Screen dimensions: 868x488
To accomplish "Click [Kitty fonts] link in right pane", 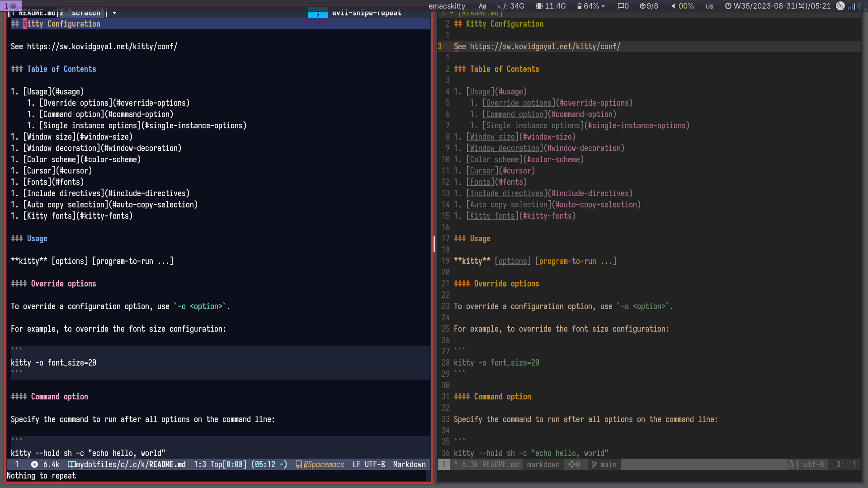I will (492, 216).
